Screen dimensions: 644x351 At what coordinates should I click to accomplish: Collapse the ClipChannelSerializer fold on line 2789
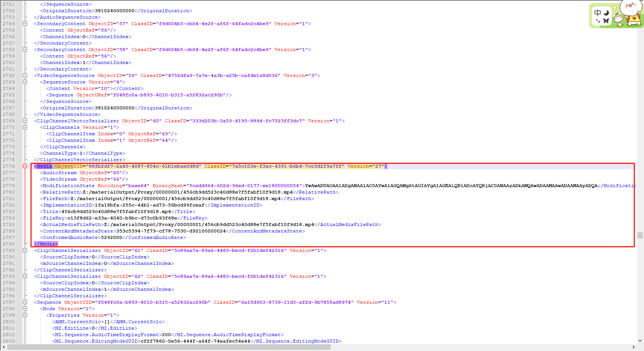point(25,250)
